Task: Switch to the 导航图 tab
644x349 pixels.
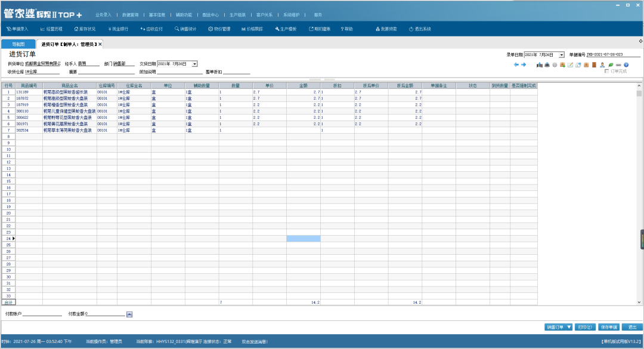Action: pyautogui.click(x=18, y=44)
